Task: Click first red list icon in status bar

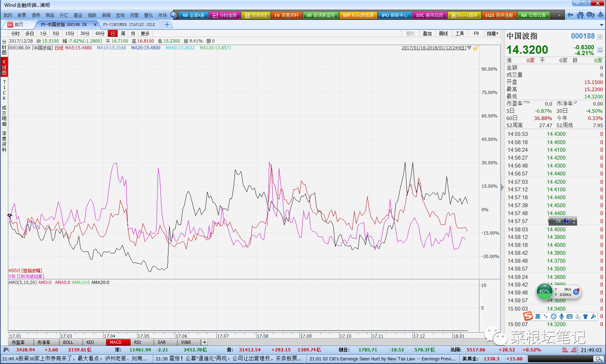Action: pyautogui.click(x=565, y=350)
